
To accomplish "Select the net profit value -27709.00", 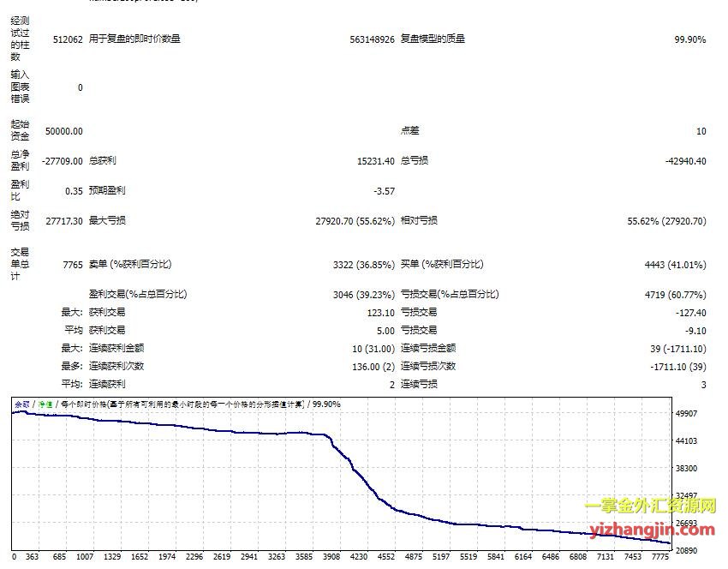I will pyautogui.click(x=63, y=161).
